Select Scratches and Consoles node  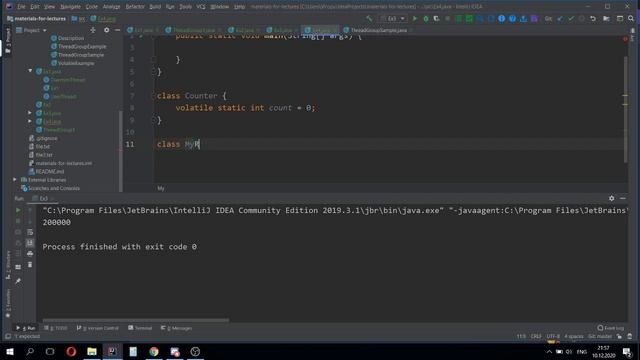tap(53, 188)
